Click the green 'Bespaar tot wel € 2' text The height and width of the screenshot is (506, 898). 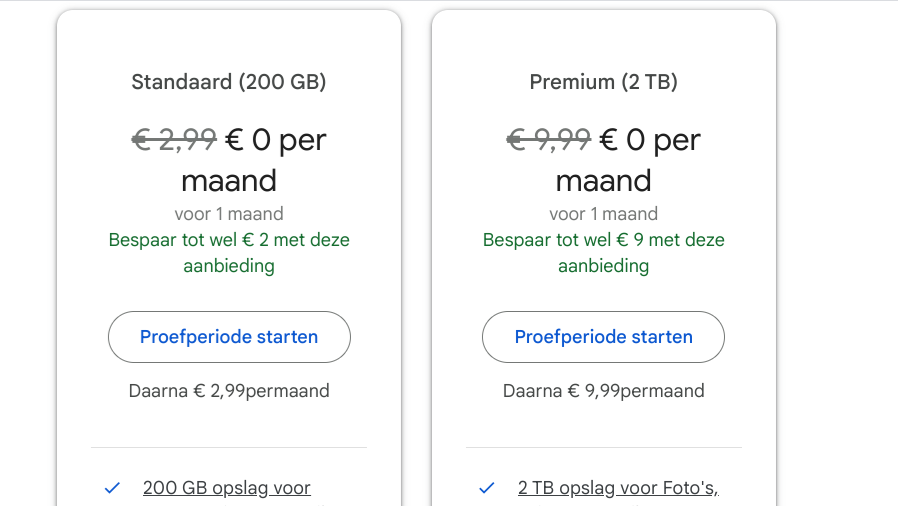click(x=229, y=240)
